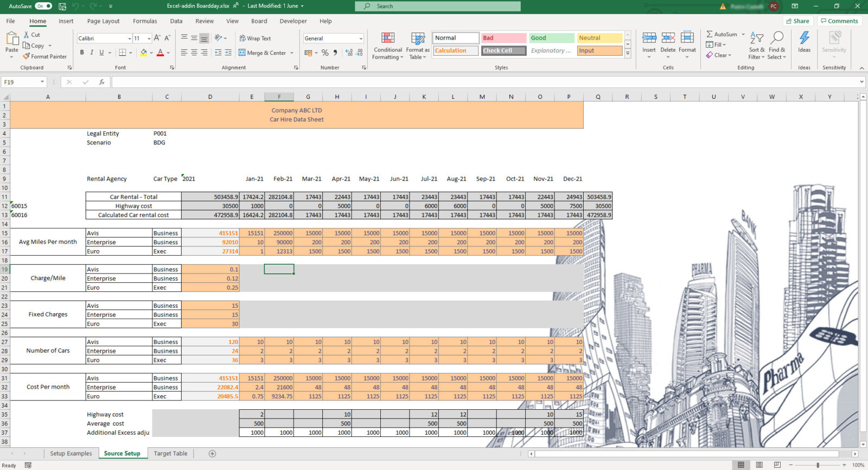Toggle Wrap Text for cells

pyautogui.click(x=255, y=39)
